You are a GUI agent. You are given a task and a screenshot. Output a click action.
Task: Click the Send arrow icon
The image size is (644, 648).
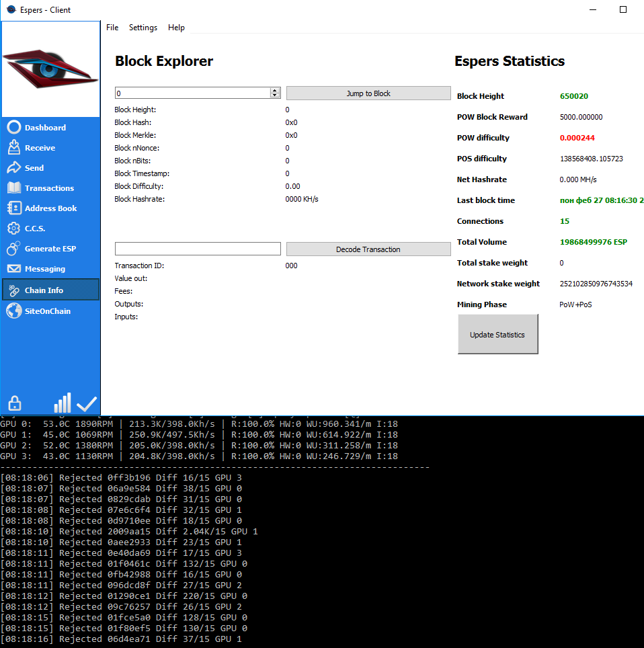[x=13, y=167]
